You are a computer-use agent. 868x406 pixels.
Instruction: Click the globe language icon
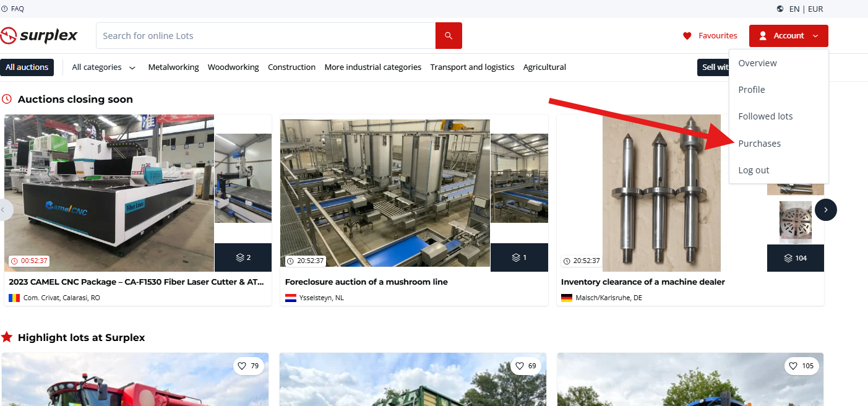click(780, 9)
